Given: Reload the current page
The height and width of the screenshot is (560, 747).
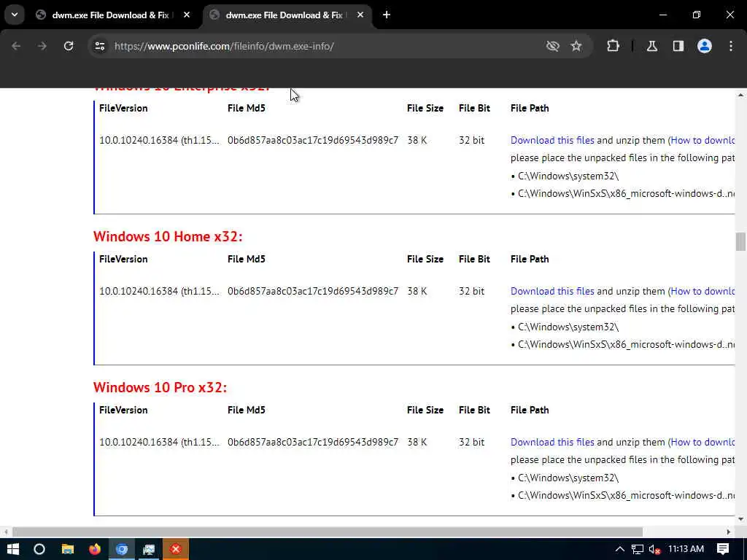Looking at the screenshot, I should [69, 46].
